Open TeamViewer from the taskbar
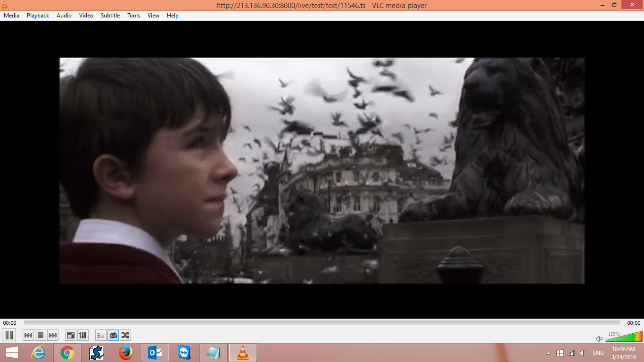The image size is (644, 362). point(184,353)
